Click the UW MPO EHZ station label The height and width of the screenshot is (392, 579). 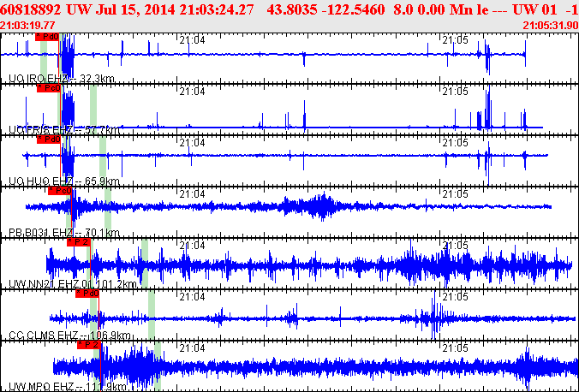point(68,387)
